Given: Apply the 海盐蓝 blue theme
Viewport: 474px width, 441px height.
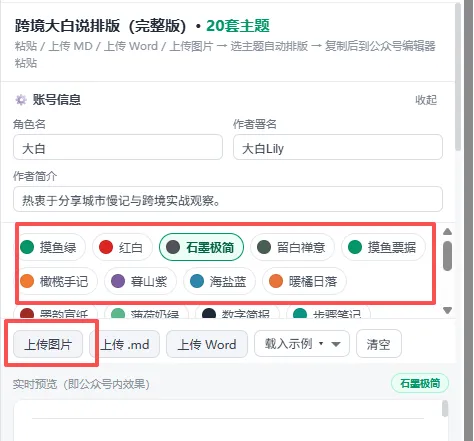Looking at the screenshot, I should pos(219,281).
